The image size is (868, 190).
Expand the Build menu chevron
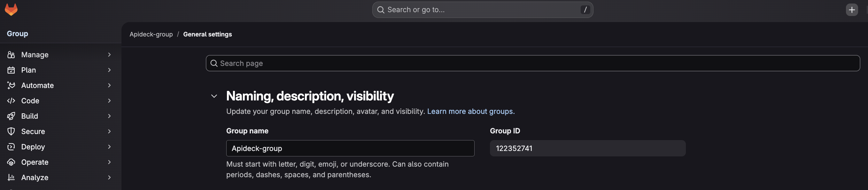[109, 116]
